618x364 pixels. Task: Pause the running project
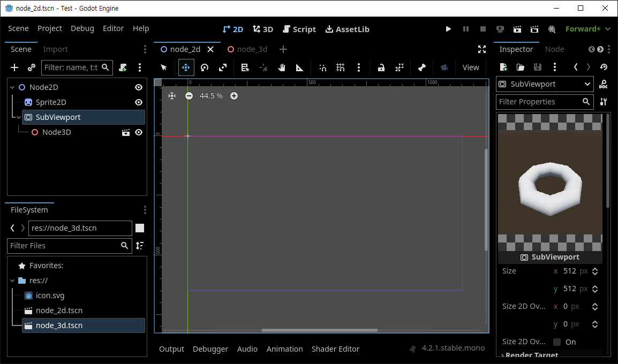466,29
